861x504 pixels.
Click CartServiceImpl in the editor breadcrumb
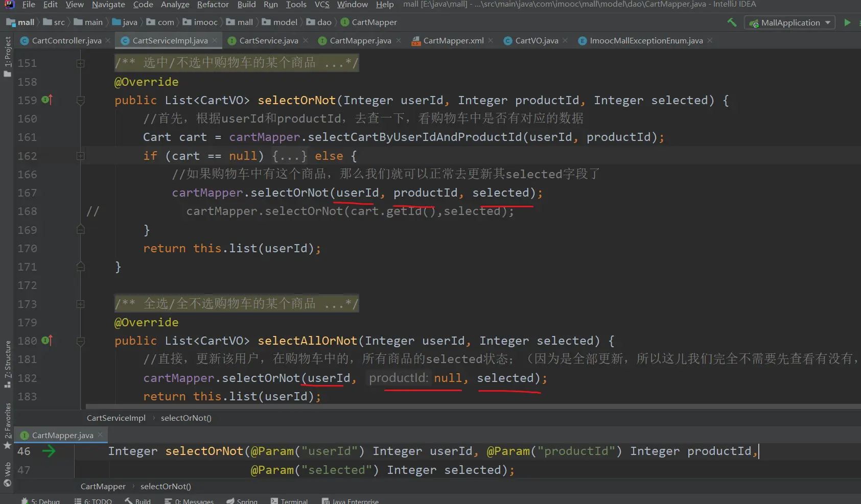click(116, 418)
